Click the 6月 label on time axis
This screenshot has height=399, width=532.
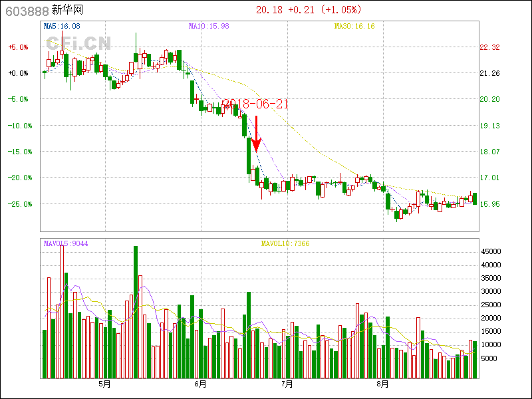pyautogui.click(x=200, y=384)
